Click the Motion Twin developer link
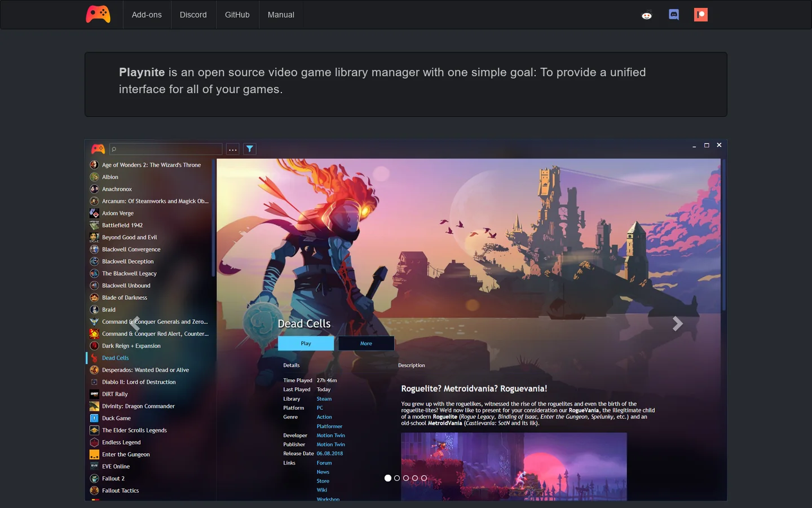The image size is (812, 508). [331, 435]
